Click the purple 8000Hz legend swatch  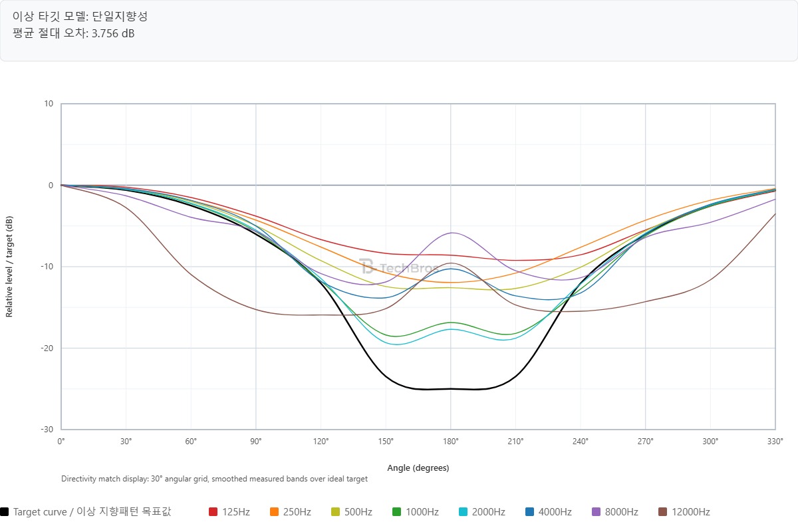[x=597, y=512]
